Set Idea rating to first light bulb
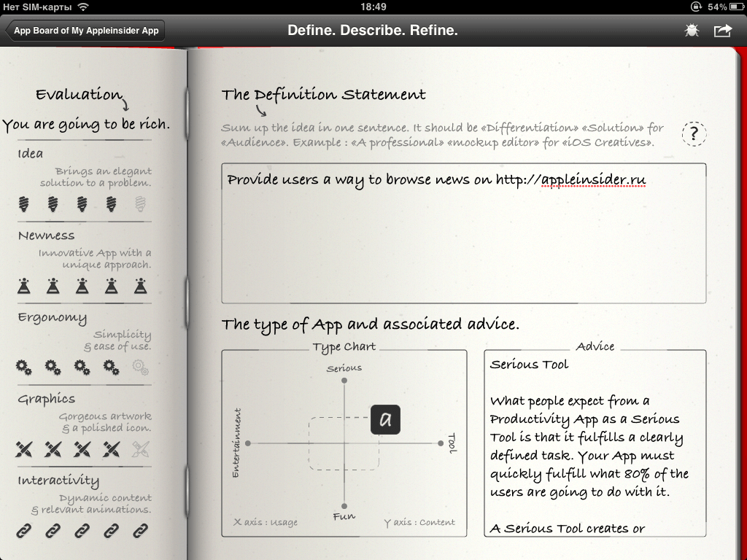 click(x=24, y=204)
